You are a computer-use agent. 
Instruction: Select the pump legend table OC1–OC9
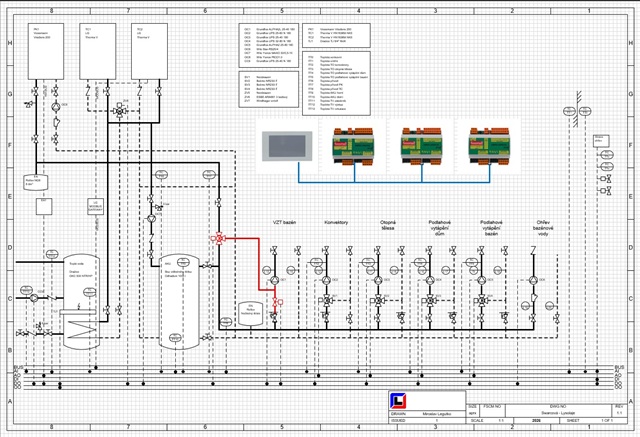pos(269,45)
